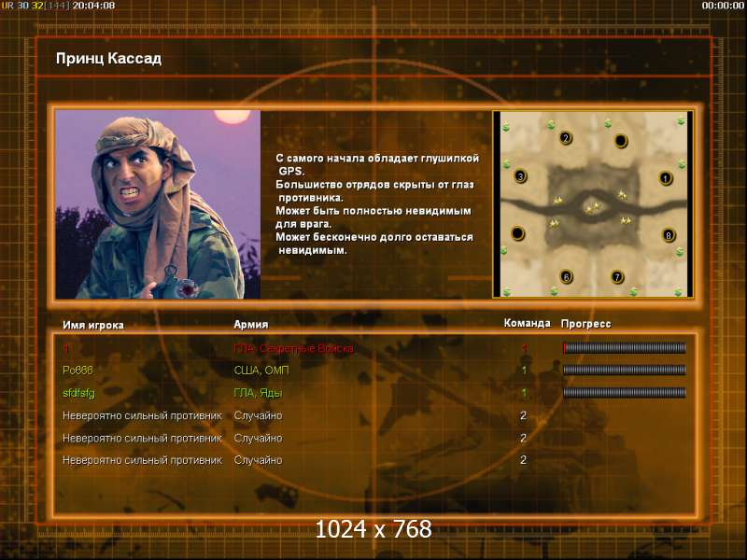
Task: Click the line 'Большинство отрядов скрыты от глаз'
Action: [375, 185]
